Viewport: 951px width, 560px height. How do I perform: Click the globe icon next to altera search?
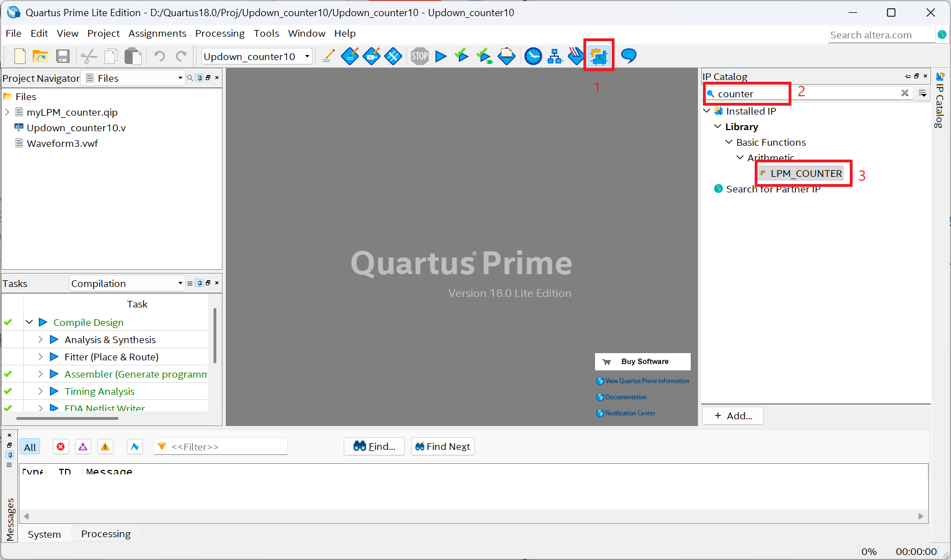pyautogui.click(x=942, y=34)
